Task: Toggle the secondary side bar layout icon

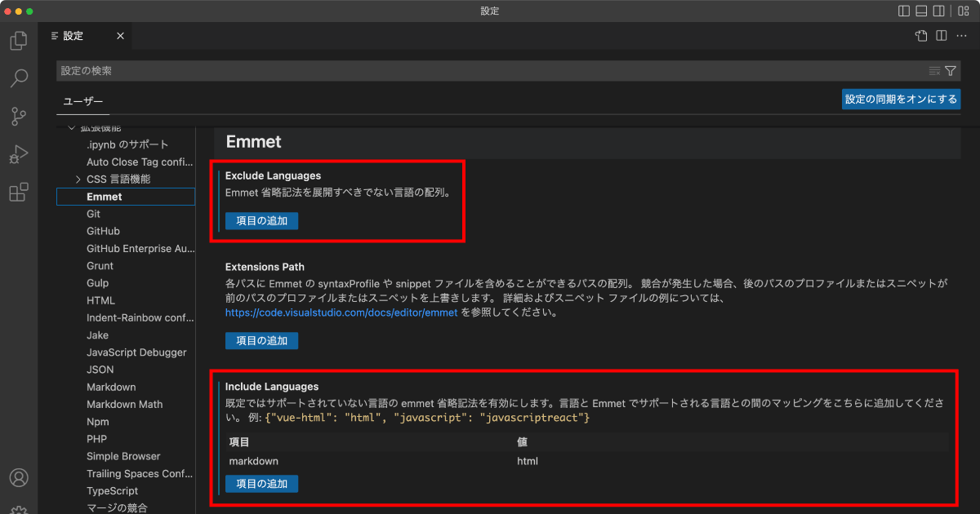Action: (x=940, y=11)
